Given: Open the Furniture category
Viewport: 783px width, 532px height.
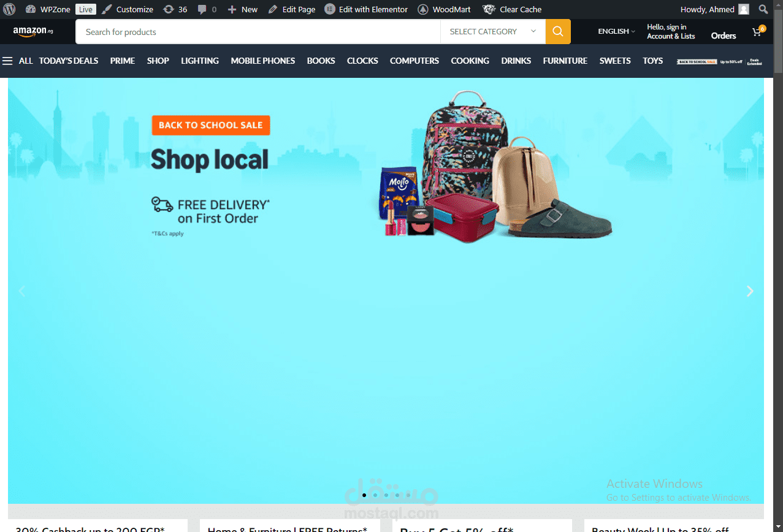Looking at the screenshot, I should (565, 61).
